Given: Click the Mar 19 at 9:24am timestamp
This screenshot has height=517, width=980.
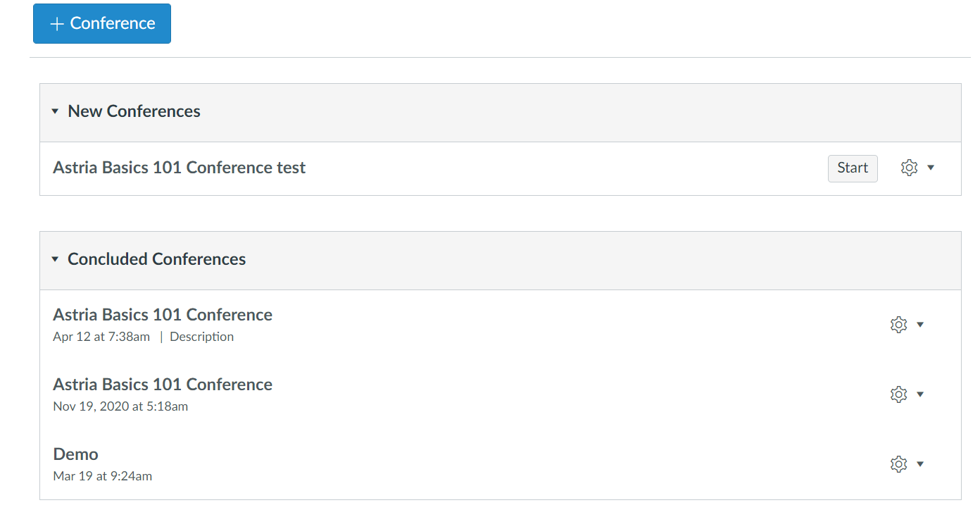Looking at the screenshot, I should (103, 476).
